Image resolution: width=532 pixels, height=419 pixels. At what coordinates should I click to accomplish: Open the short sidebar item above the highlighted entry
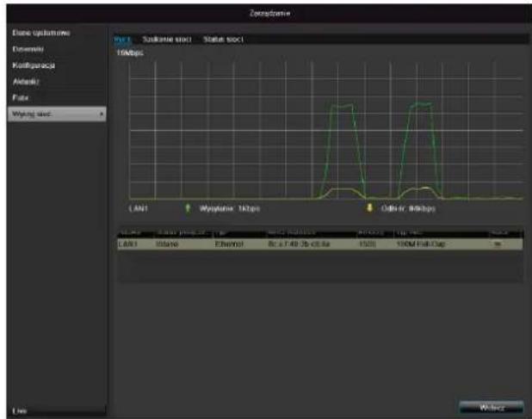tap(20, 98)
